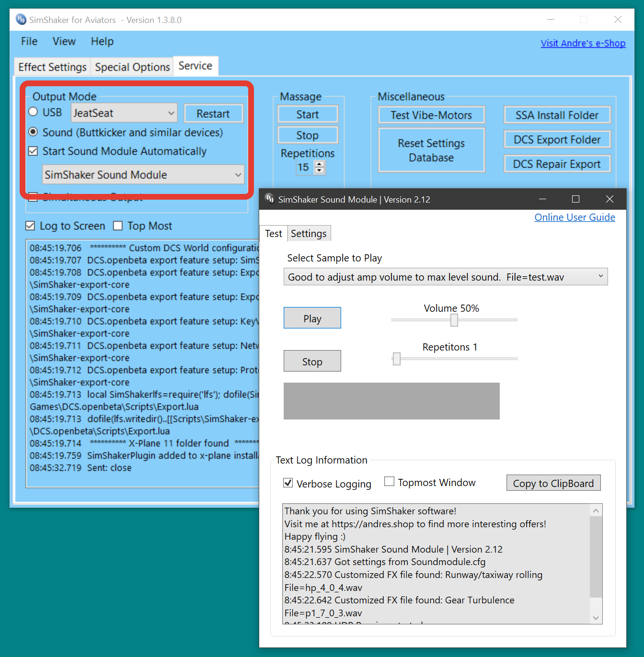The width and height of the screenshot is (644, 657).
Task: Click the Massage repetitions value field
Action: coord(303,167)
